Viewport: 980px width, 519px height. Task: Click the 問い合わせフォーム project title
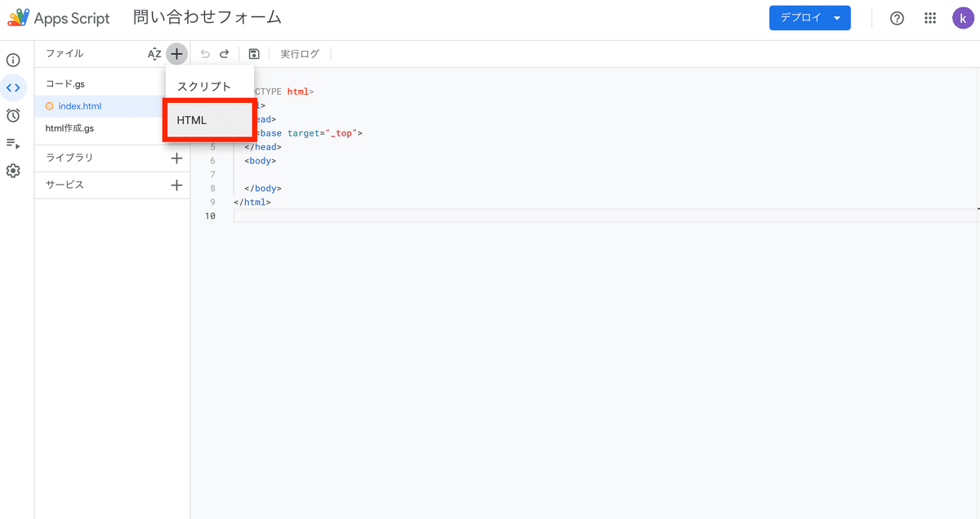coord(207,18)
